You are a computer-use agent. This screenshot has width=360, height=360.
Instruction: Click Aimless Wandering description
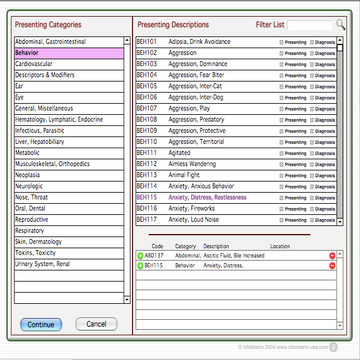(192, 164)
